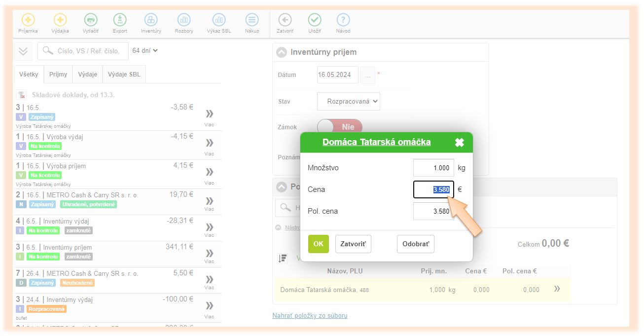Image resolution: width=644 pixels, height=336 pixels.
Task: Click the Výdajka toolbar icon
Action: (x=60, y=20)
